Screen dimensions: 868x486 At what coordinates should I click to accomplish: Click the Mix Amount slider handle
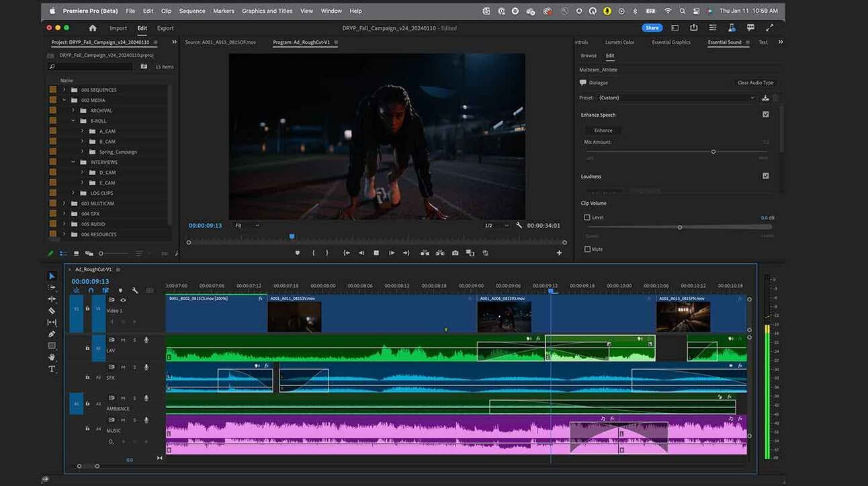(713, 152)
